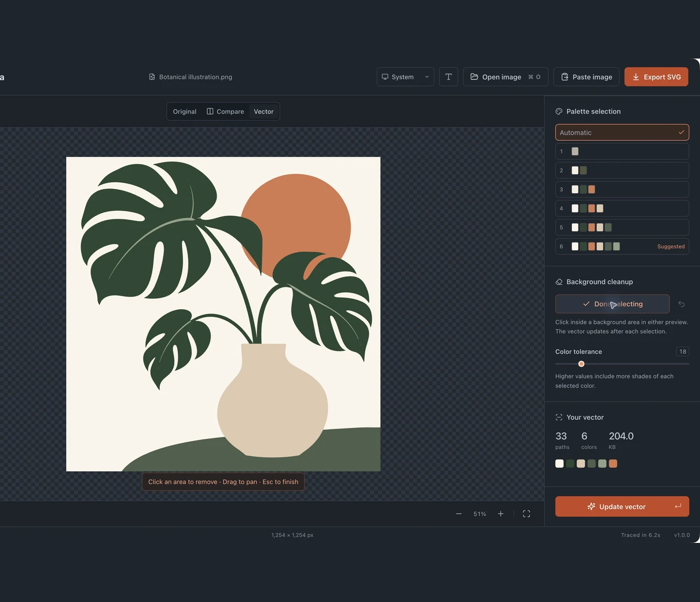Click the sage green swatch in Your vector
The height and width of the screenshot is (602, 700).
pyautogui.click(x=602, y=464)
